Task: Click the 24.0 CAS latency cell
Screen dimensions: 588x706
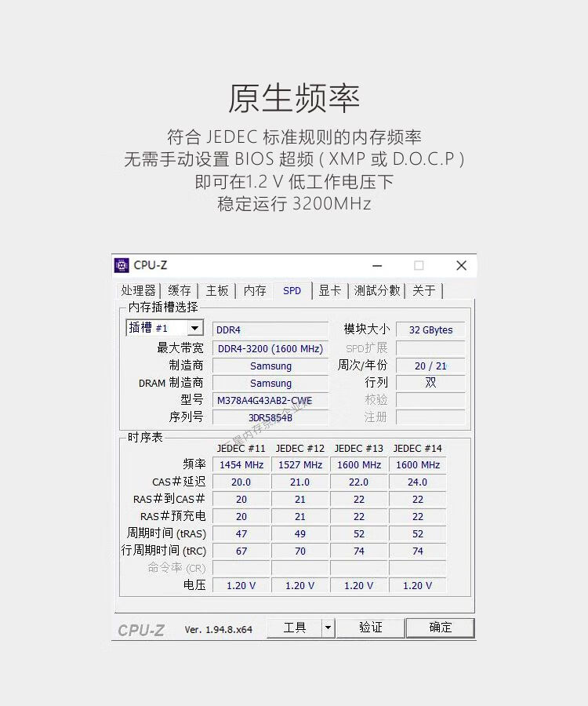Action: 418,482
